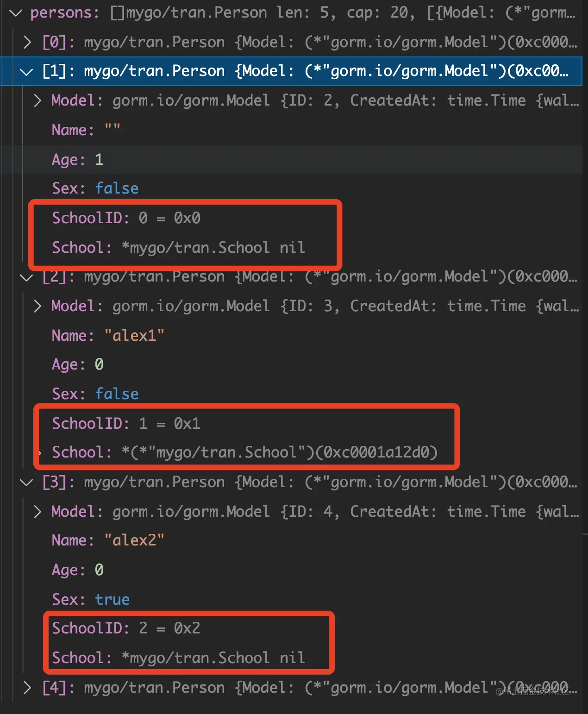Image resolution: width=588 pixels, height=714 pixels.
Task: Select the Age: 1 row
Action: coord(292,159)
